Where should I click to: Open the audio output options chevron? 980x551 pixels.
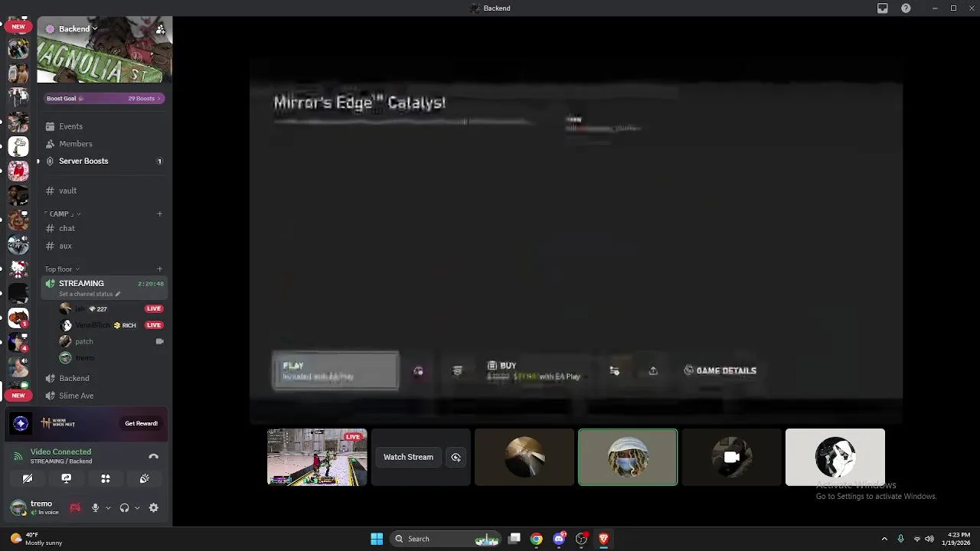pyautogui.click(x=137, y=508)
